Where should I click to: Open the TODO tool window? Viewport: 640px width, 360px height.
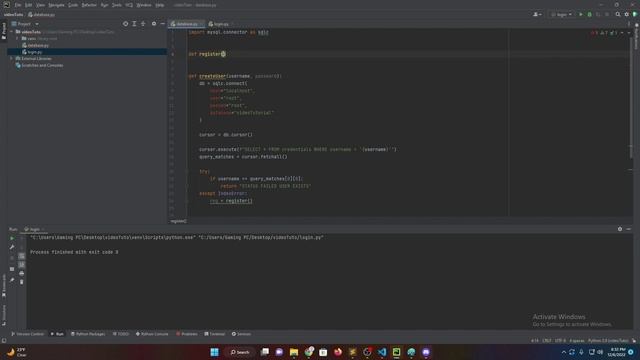pos(121,334)
